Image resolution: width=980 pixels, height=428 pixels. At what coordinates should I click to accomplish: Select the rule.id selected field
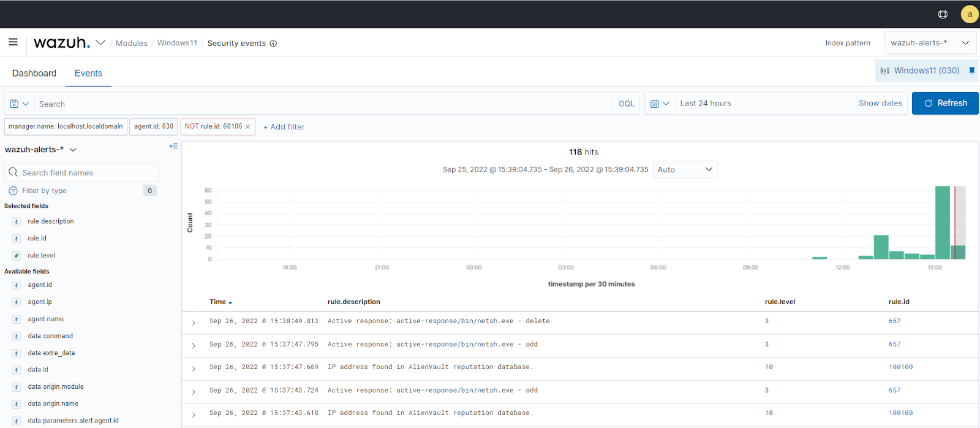[37, 239]
